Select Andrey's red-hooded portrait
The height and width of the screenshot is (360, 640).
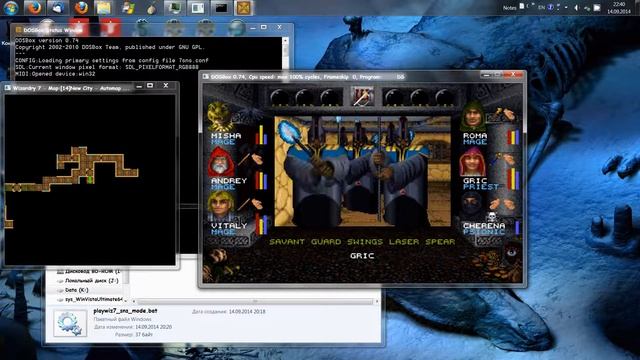[220, 162]
